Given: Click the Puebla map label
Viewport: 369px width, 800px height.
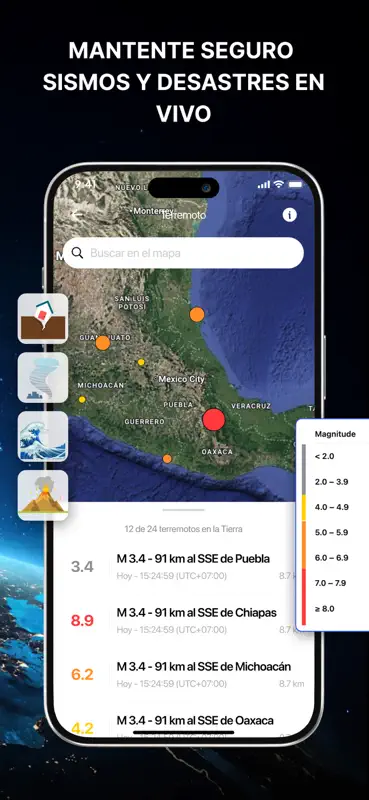Looking at the screenshot, I should point(178,405).
